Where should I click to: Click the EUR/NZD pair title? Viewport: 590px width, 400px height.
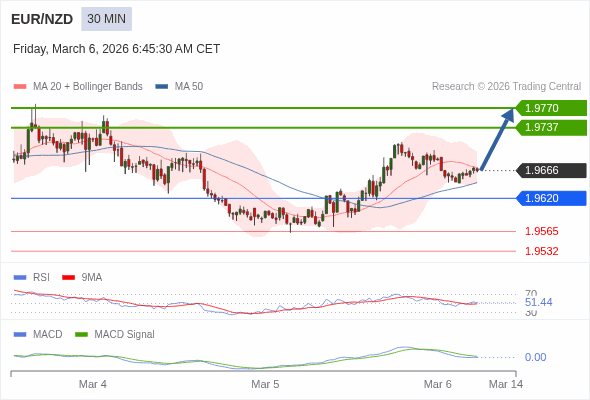(42, 19)
